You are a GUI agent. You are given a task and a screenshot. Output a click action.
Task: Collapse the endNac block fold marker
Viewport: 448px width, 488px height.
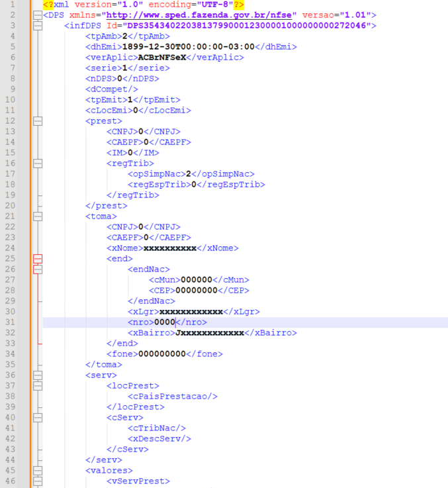pos(38,269)
